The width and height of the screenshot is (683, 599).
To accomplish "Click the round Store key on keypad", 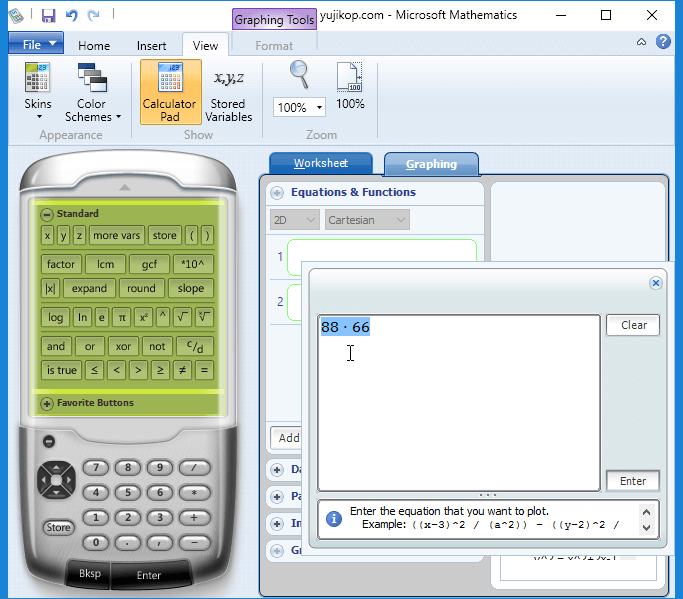I will [x=58, y=527].
